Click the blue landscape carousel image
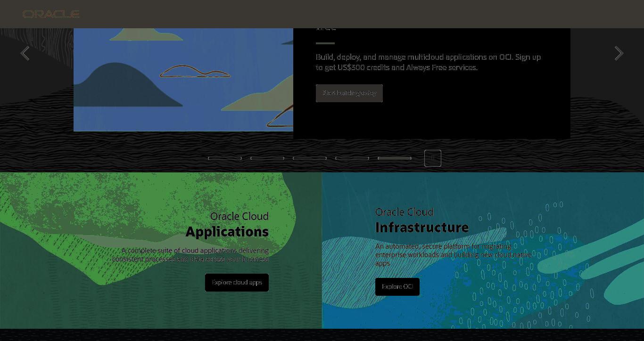Viewport: 644px width, 341px height. (x=183, y=80)
